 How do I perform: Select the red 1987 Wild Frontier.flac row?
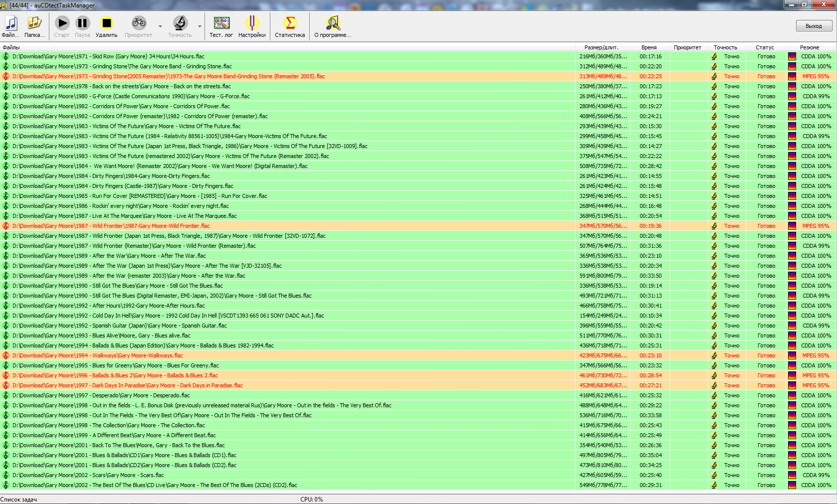[x=418, y=226]
